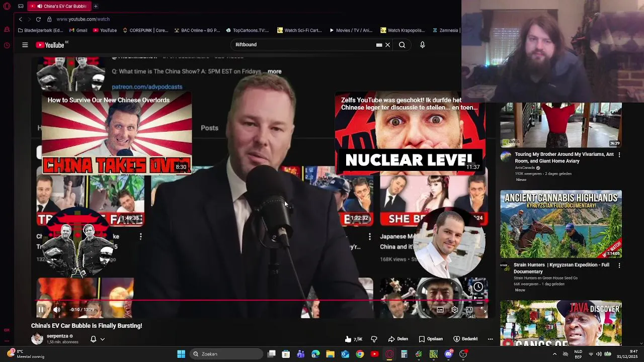
Task: Open player settings gear
Action: (x=454, y=310)
